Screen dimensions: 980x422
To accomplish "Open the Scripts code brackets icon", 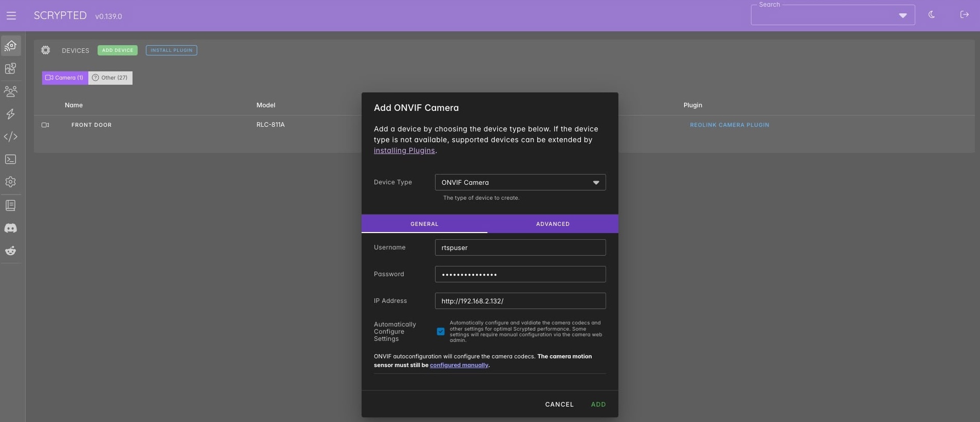I will coord(11,137).
